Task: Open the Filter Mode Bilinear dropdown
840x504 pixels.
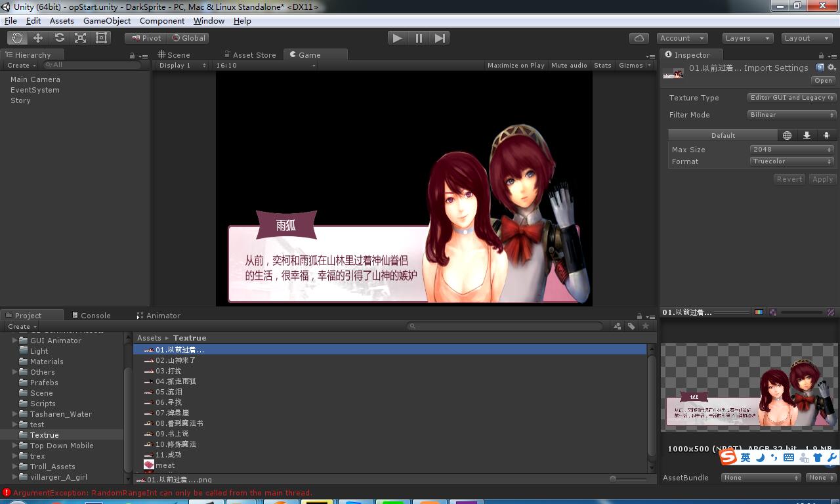Action: click(791, 115)
